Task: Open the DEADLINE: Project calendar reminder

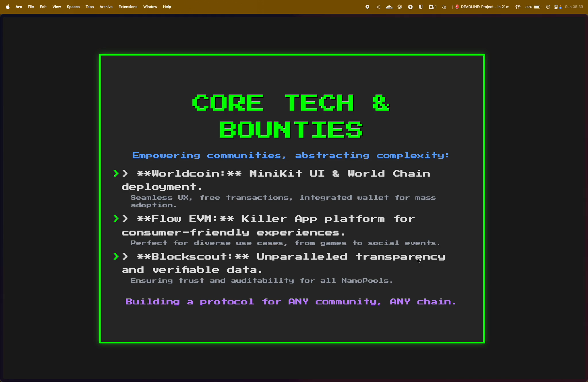Action: point(482,7)
